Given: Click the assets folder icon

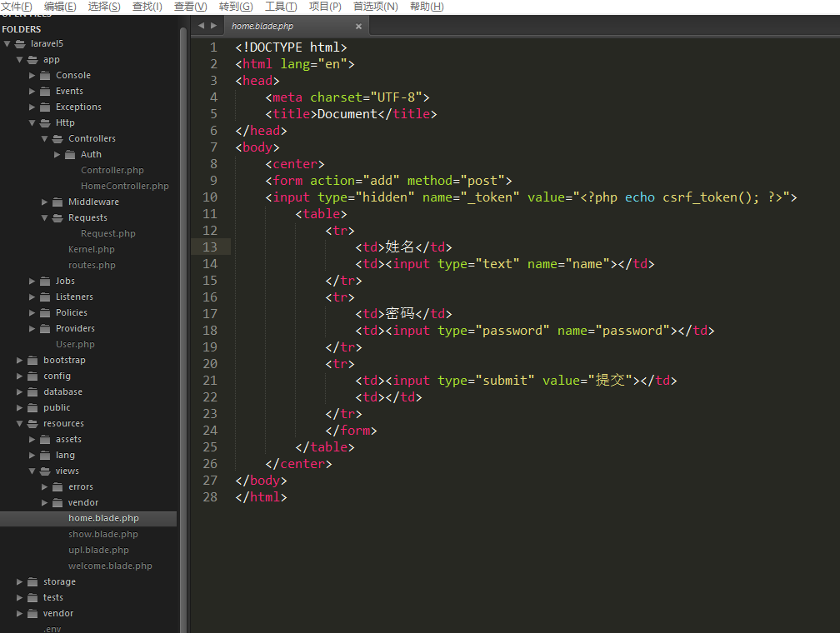Looking at the screenshot, I should coord(45,440).
